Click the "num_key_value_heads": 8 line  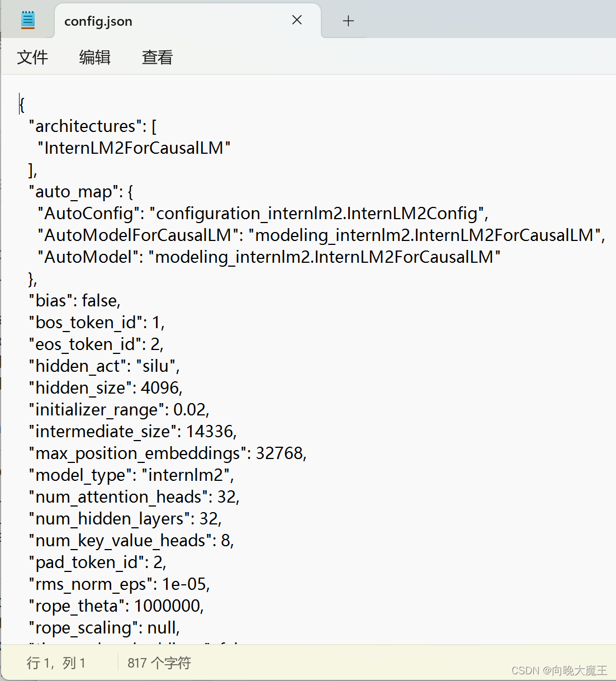(131, 541)
